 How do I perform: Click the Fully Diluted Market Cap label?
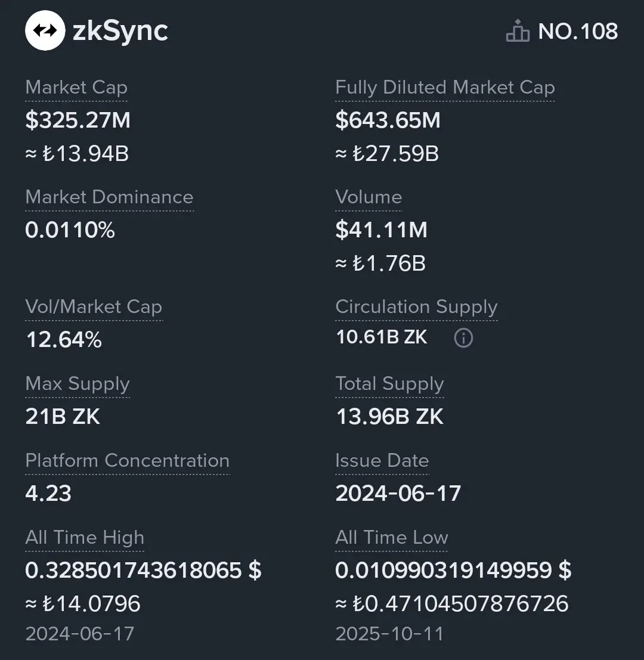coord(445,88)
